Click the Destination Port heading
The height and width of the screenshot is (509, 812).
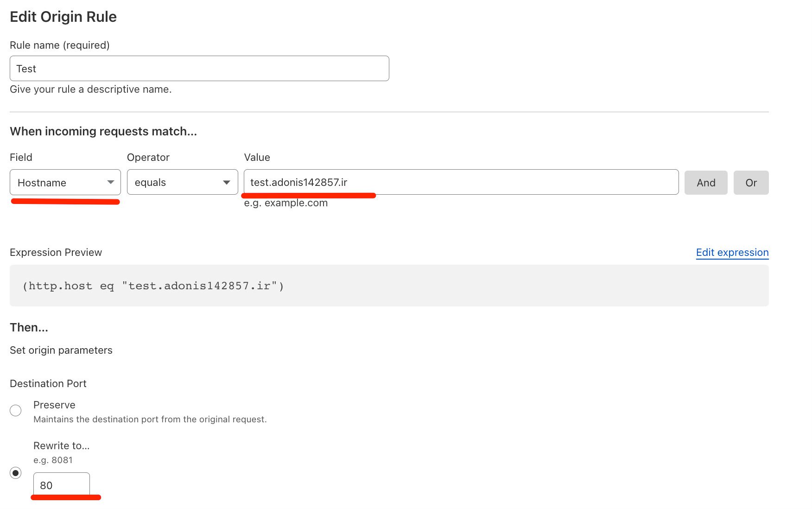point(48,383)
